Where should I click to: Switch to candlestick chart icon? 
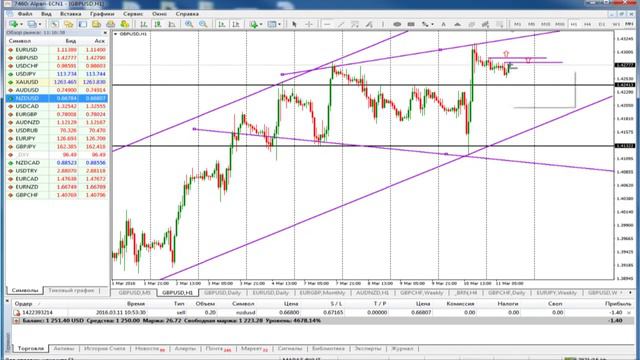click(x=158, y=24)
